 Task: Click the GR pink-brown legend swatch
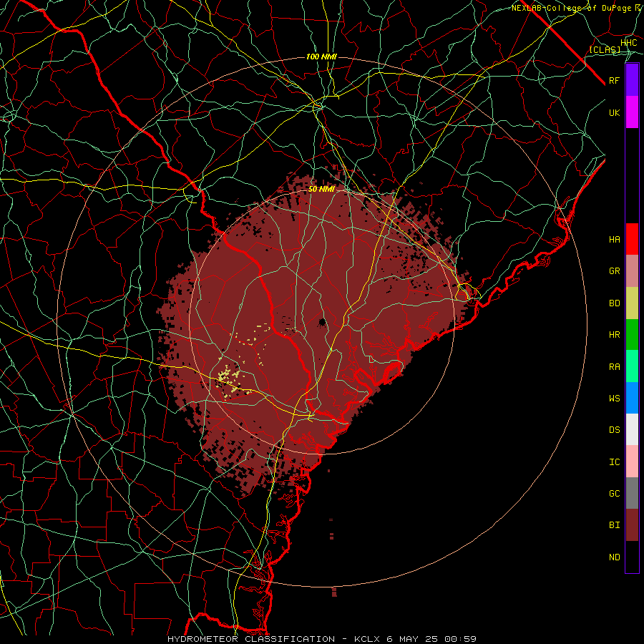tap(632, 271)
